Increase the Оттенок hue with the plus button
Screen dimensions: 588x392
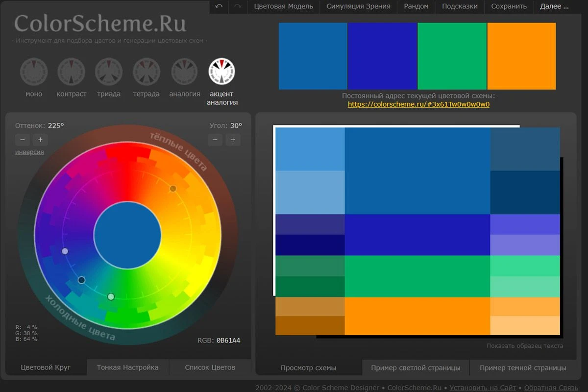tap(40, 140)
